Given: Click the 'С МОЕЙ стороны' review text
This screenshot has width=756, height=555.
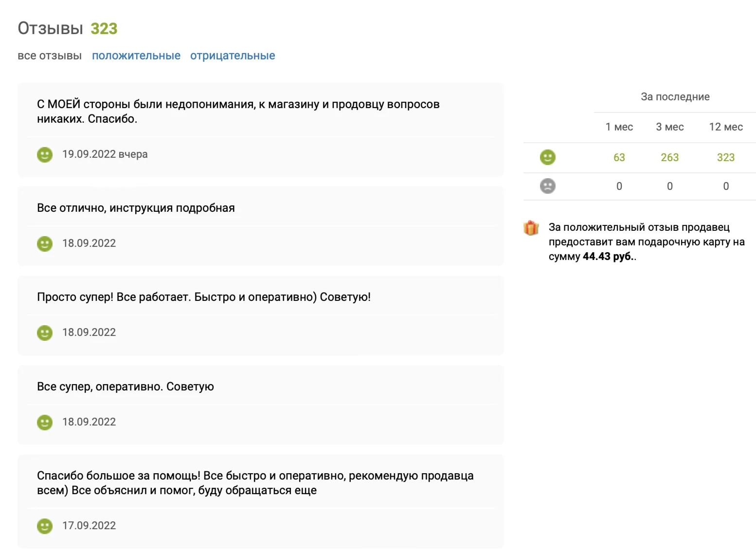Looking at the screenshot, I should click(x=238, y=111).
